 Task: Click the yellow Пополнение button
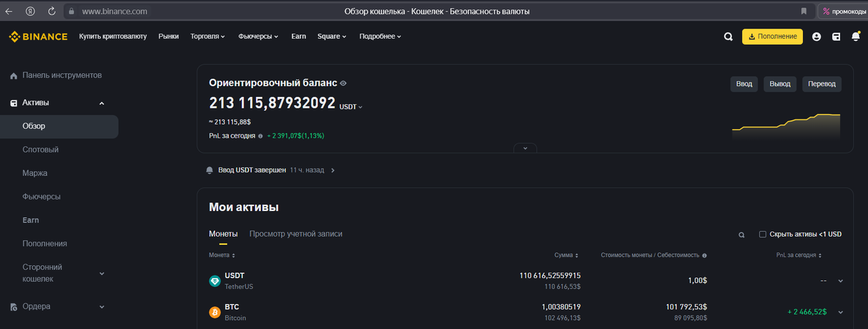tap(772, 37)
